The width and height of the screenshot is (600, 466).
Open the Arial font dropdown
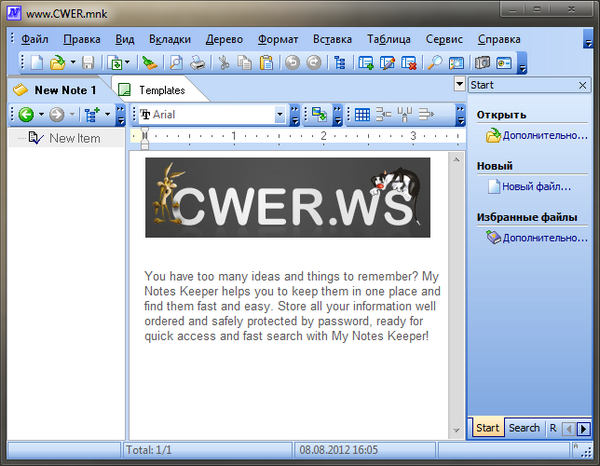(x=280, y=115)
